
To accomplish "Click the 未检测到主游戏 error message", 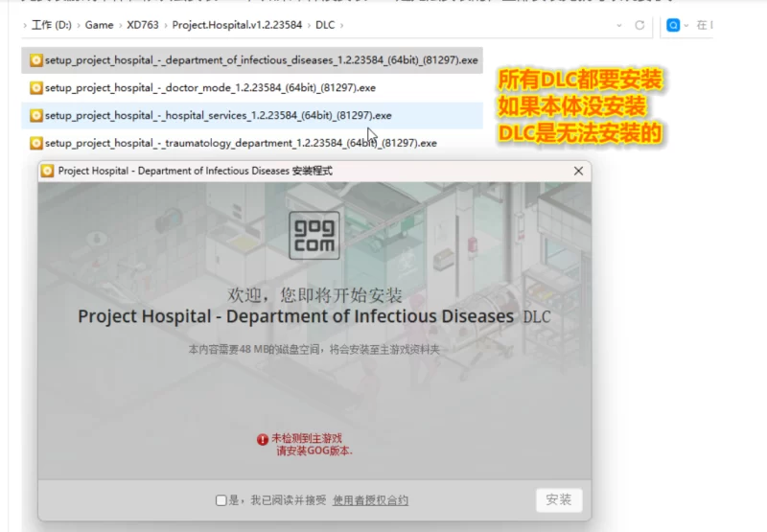I will coord(307,438).
